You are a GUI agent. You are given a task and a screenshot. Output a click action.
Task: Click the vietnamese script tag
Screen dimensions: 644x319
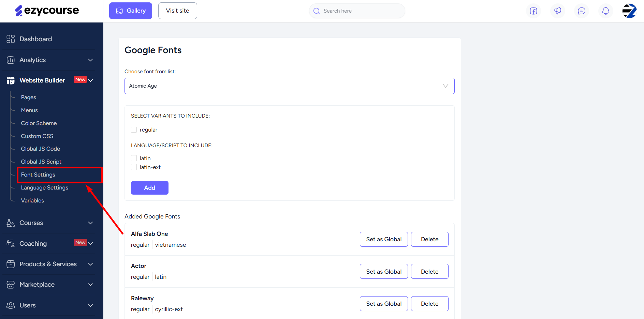click(x=171, y=245)
